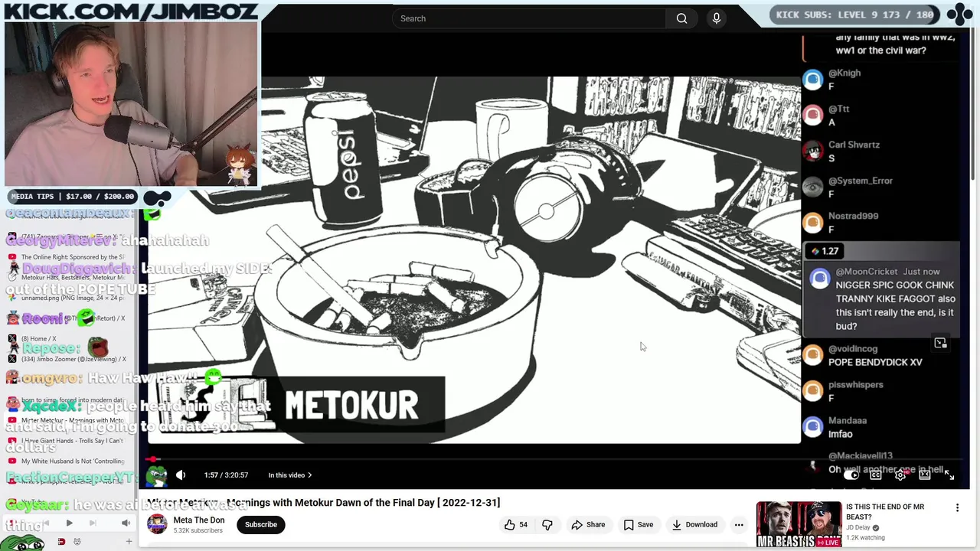Switch to 'Metokur Hats, Bestsellers' sidebar tab
Screen dimensions: 980x551
(x=67, y=278)
